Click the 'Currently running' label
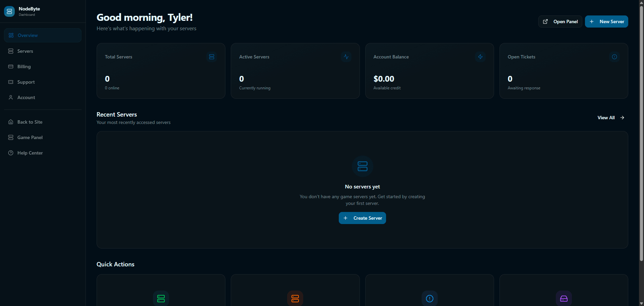Viewport: 644px width, 306px height. 255,88
